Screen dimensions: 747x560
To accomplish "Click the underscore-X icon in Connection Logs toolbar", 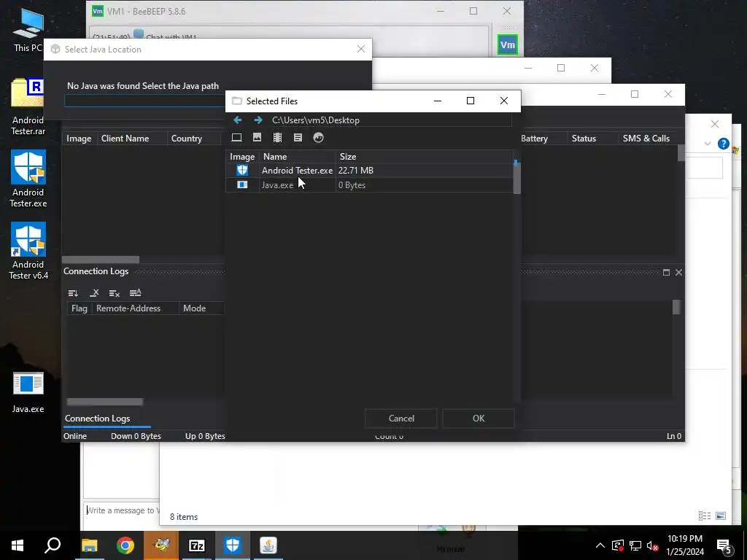I will (94, 293).
